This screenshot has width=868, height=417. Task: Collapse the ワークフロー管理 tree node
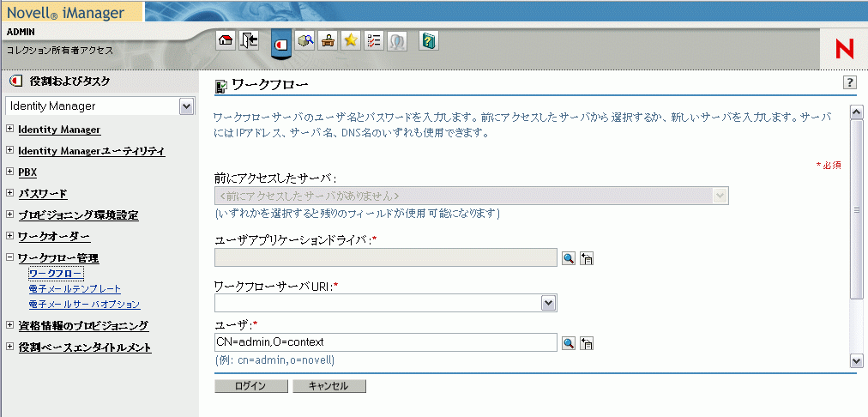[x=9, y=257]
